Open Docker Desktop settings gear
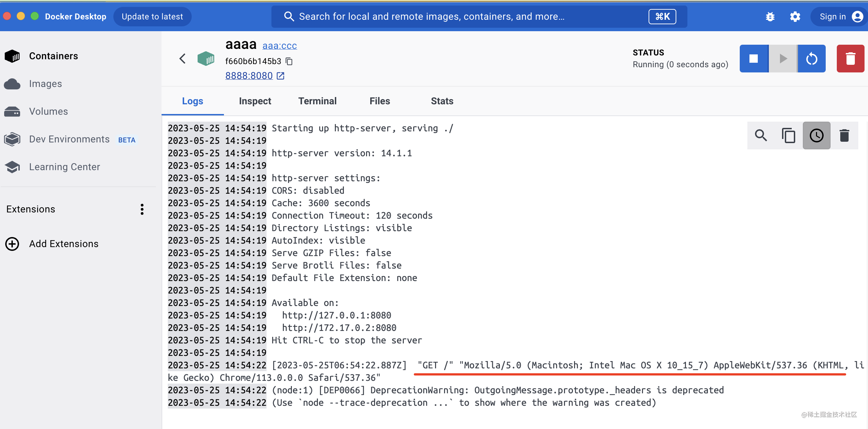Viewport: 868px width, 429px height. pos(795,17)
